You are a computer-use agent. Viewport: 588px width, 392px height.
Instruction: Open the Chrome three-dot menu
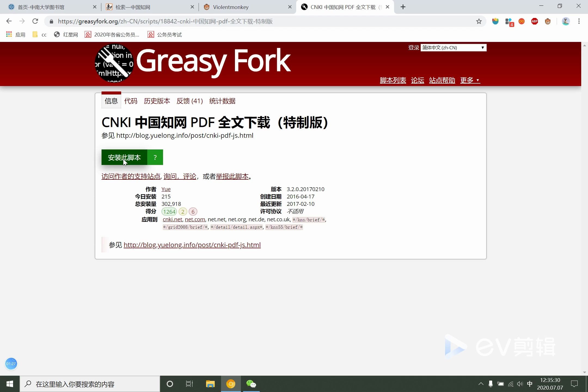pos(579,21)
